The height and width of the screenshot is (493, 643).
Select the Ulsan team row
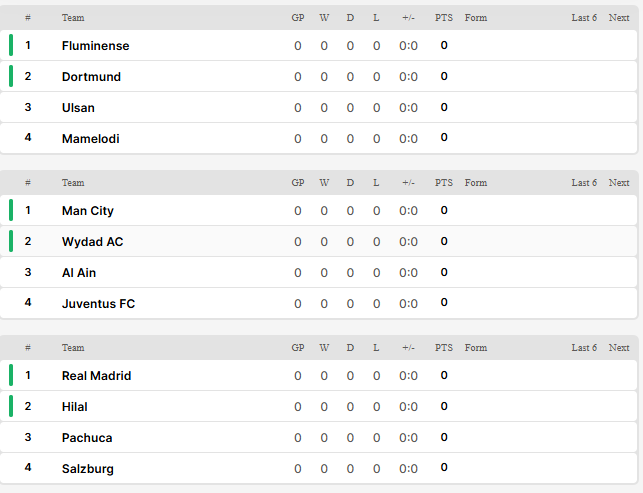pos(318,107)
